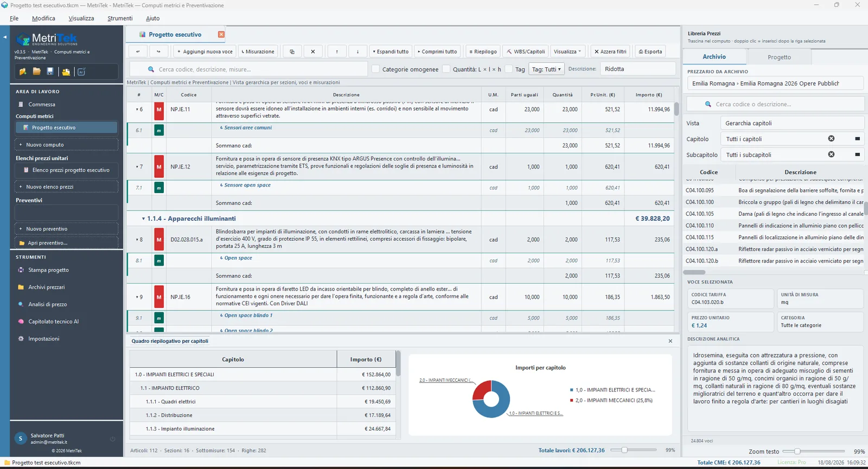Open Analisi di prezzo in the sidebar
The width and height of the screenshot is (868, 469).
(x=48, y=305)
